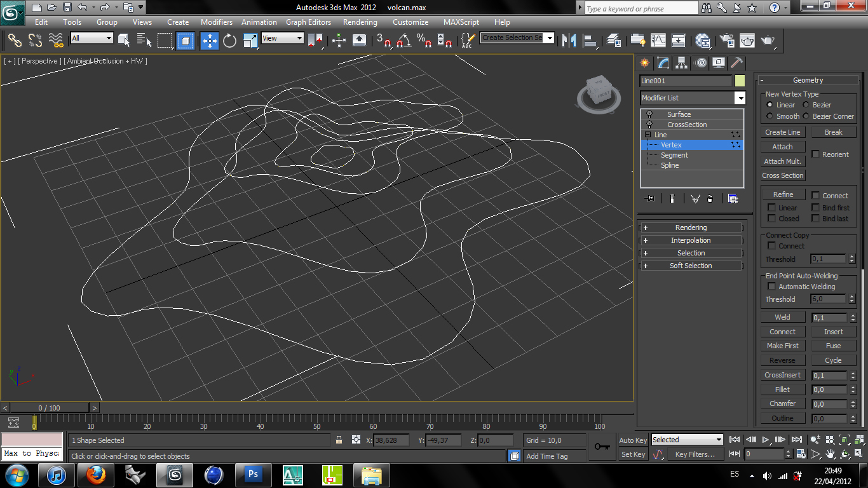Open the Utilities panel with hammer icon

point(736,62)
